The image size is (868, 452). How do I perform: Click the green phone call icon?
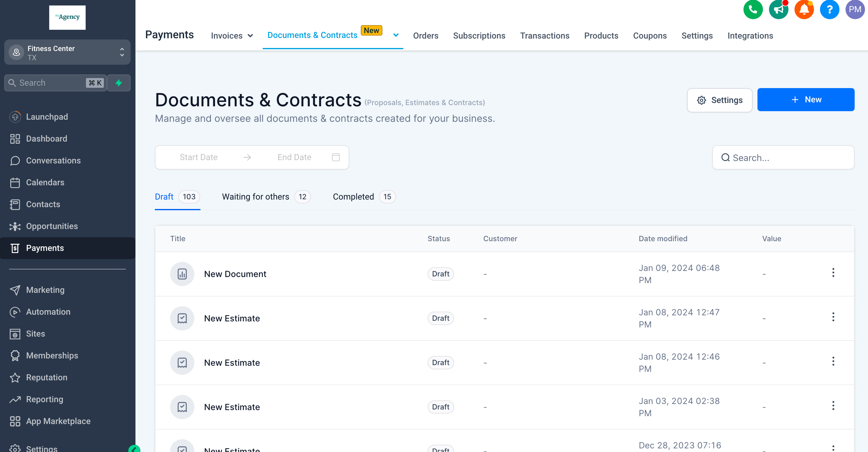[753, 9]
